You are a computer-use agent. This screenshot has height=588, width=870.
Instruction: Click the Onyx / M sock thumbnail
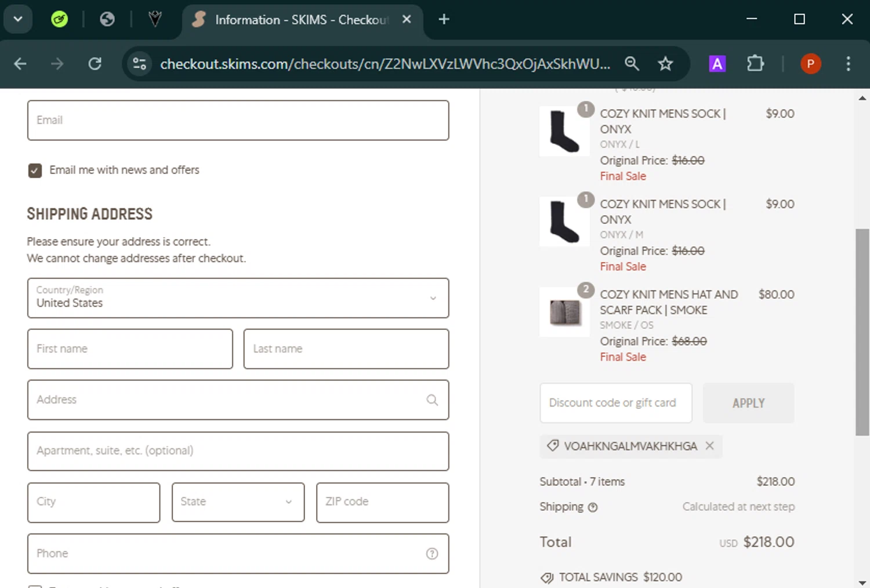(564, 222)
